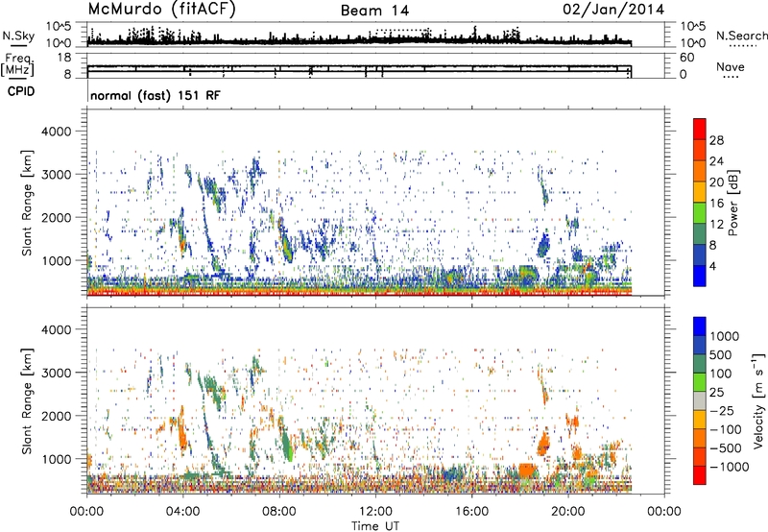This screenshot has width=768, height=532.
Task: Click the "3000" tick on power panel
Action: [x=56, y=175]
